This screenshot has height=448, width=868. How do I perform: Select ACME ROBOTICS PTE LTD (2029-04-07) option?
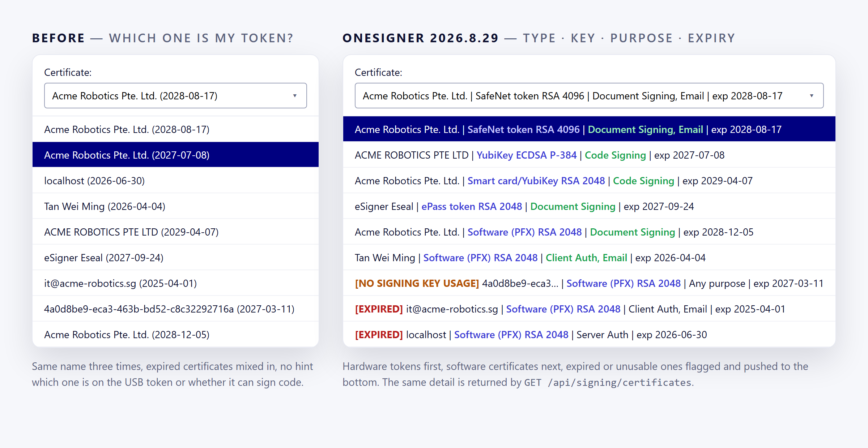coord(175,232)
